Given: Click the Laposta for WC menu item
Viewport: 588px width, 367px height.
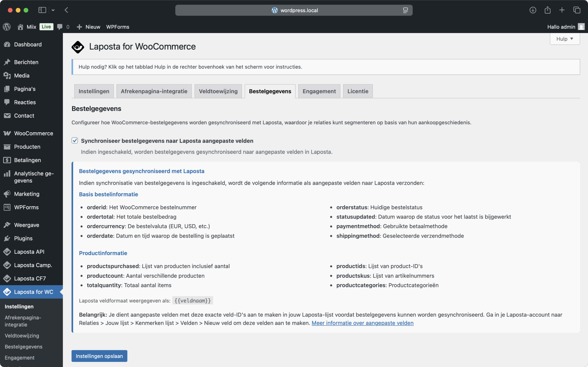Looking at the screenshot, I should (31, 292).
